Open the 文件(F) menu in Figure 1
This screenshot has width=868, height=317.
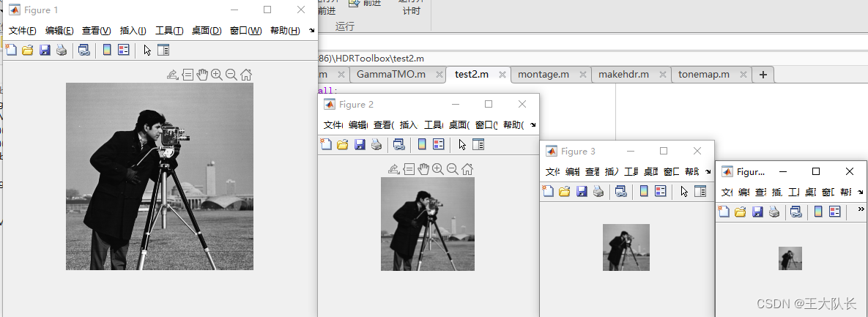(x=22, y=30)
